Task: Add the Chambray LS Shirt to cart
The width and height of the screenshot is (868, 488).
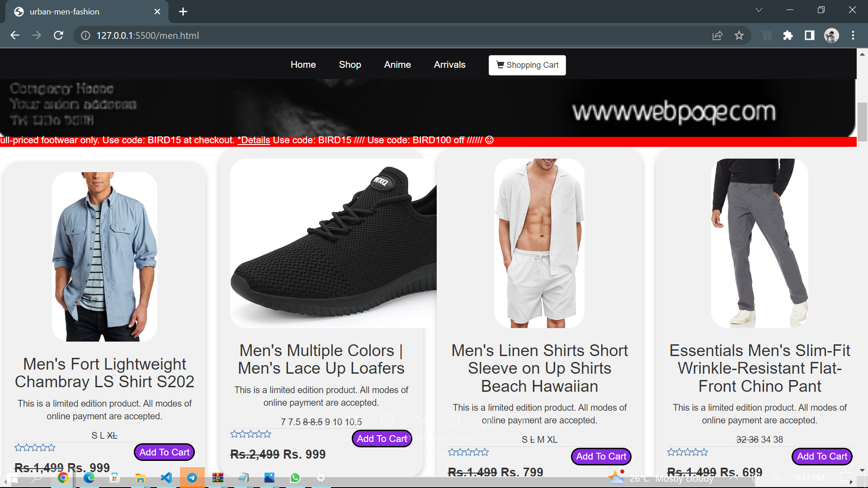Action: coord(164,452)
